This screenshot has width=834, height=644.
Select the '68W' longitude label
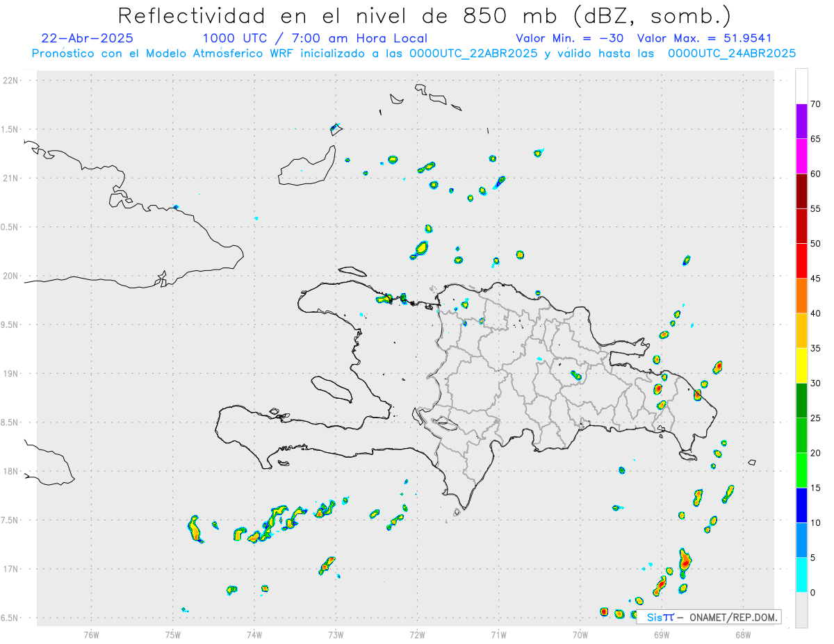(743, 634)
